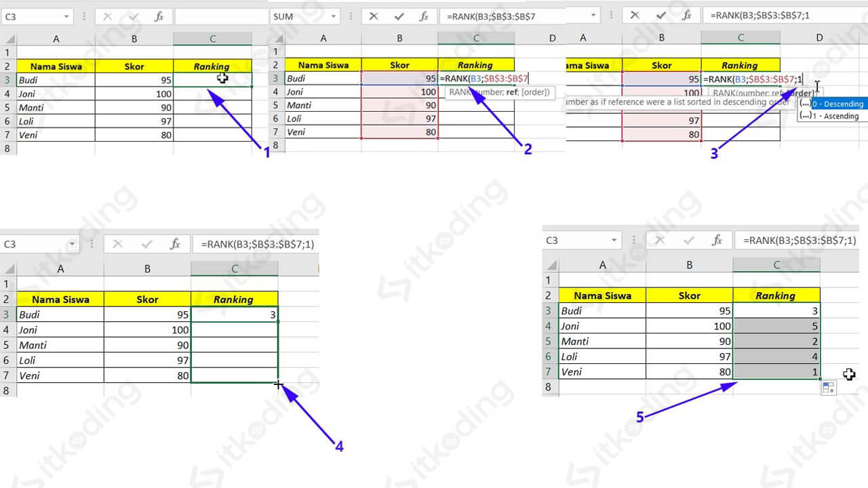This screenshot has width=868, height=488.
Task: Expand the C3 Name Box dropdown in step 4 screenshot
Action: (73, 244)
